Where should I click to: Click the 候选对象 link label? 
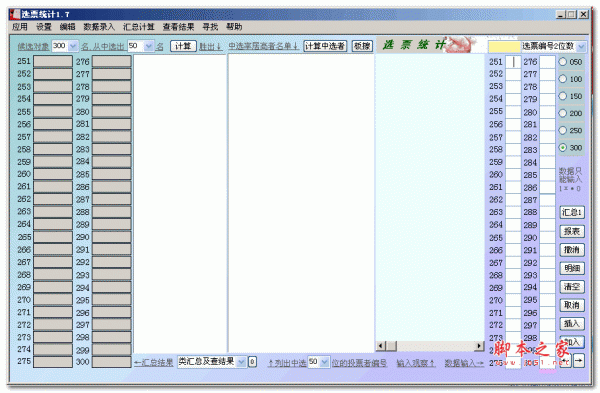click(x=33, y=47)
